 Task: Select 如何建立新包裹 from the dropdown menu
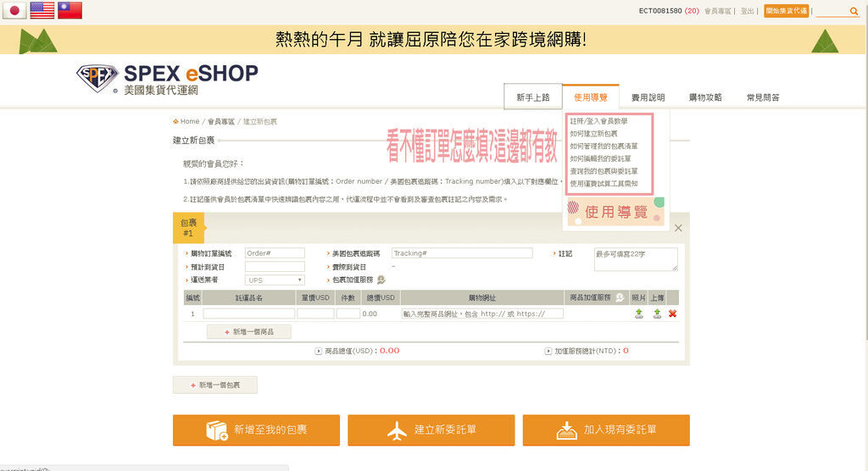[593, 133]
